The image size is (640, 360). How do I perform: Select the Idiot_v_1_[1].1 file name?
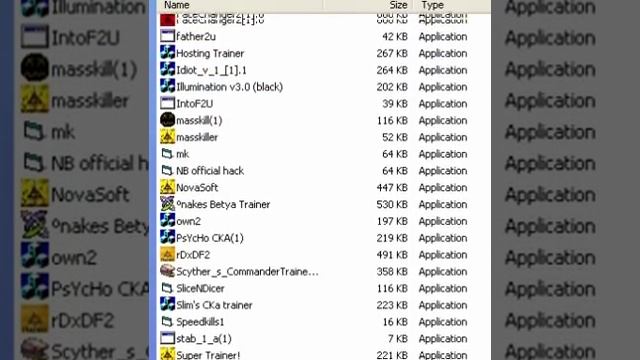click(211, 70)
